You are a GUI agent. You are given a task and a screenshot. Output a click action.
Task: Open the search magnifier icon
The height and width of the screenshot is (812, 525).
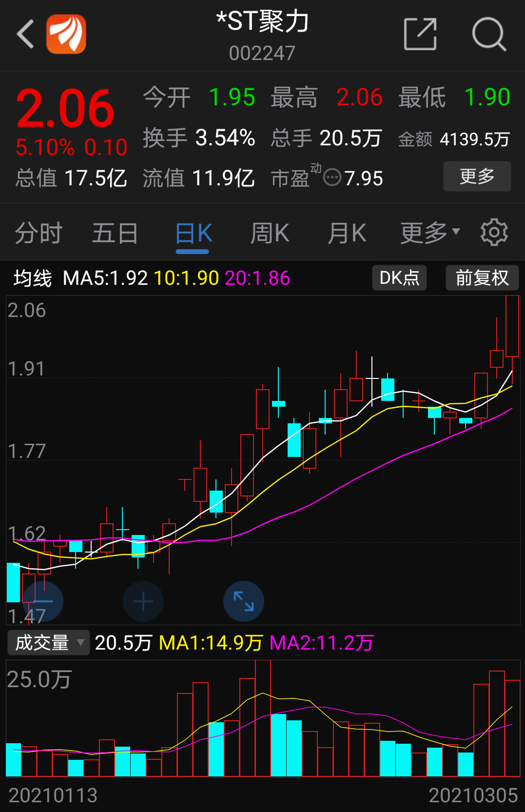(x=489, y=34)
